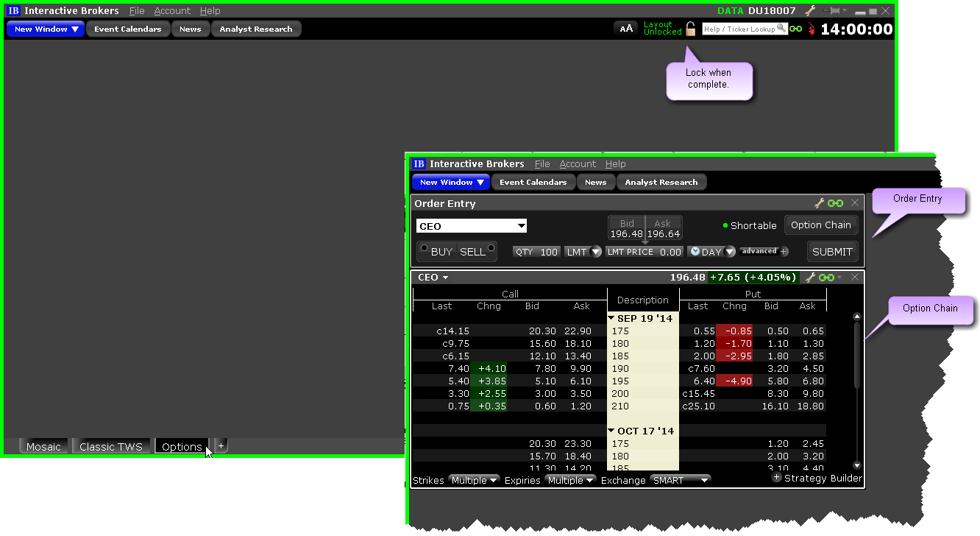Image resolution: width=980 pixels, height=536 pixels.
Task: Click the option chain vertical scrollbar thumb
Action: 856,355
